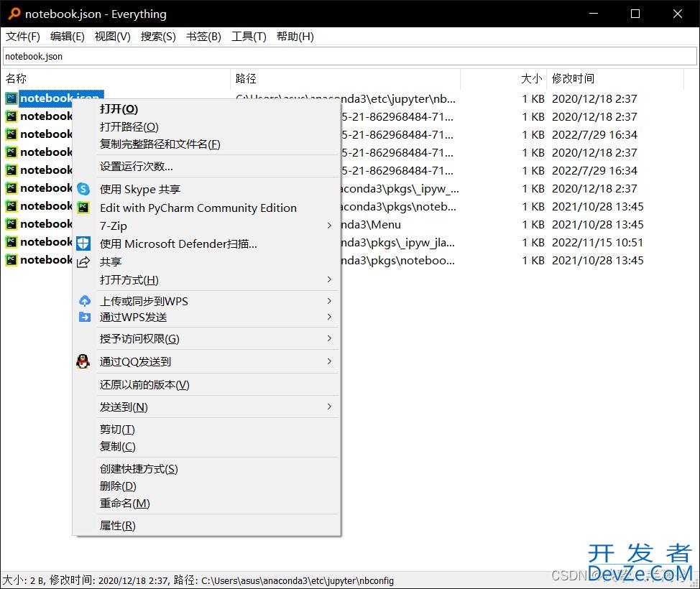
Task: Click path cell nda3\pkgs\_ipyw_jla...
Action: pos(397,243)
